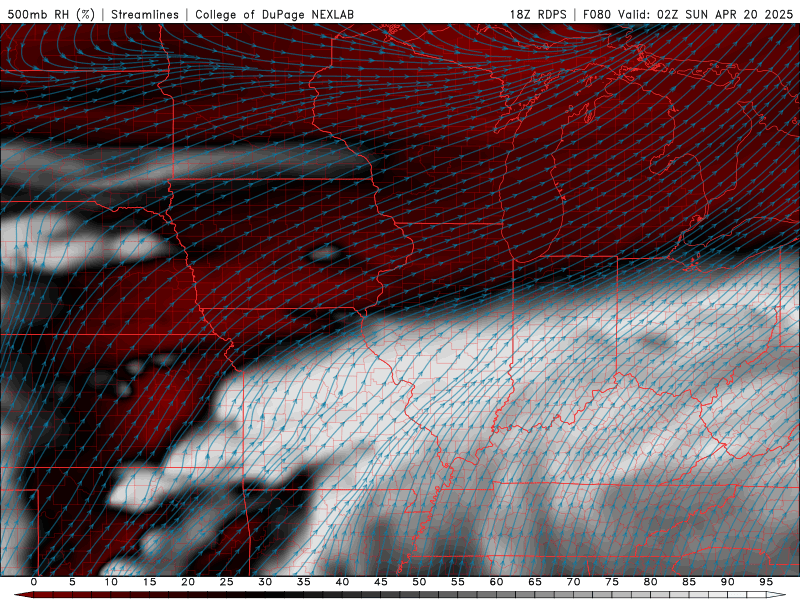The height and width of the screenshot is (600, 800).
Task: Select the "80" colorbar scale value
Action: pos(650,582)
